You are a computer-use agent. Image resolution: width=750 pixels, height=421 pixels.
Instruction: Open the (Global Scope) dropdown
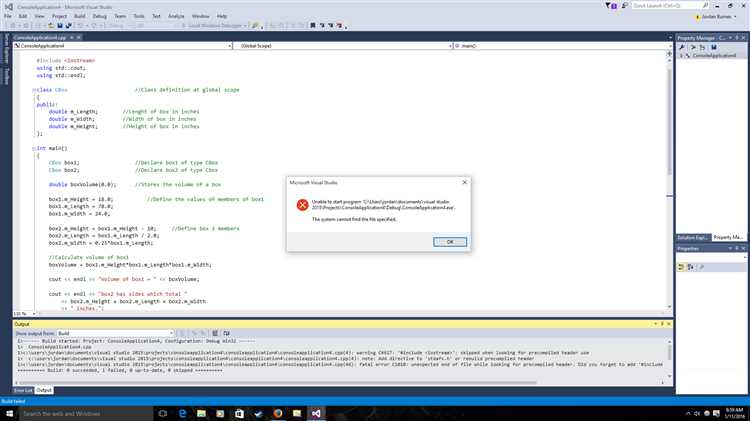pos(342,46)
